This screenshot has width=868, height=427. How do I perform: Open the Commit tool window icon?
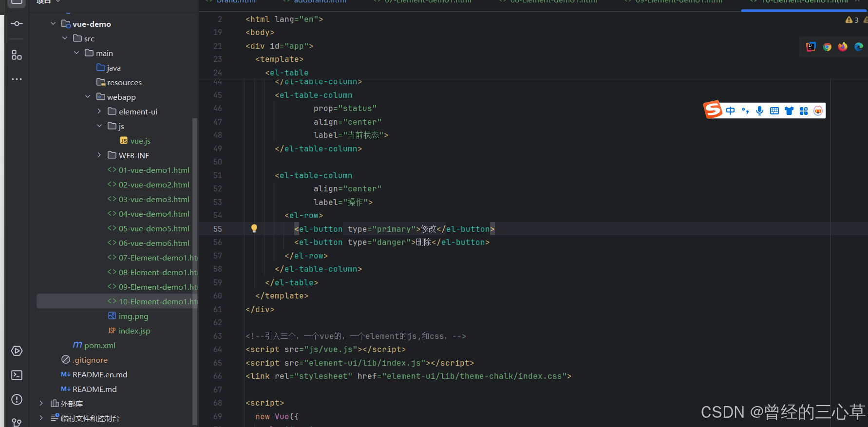pos(17,23)
